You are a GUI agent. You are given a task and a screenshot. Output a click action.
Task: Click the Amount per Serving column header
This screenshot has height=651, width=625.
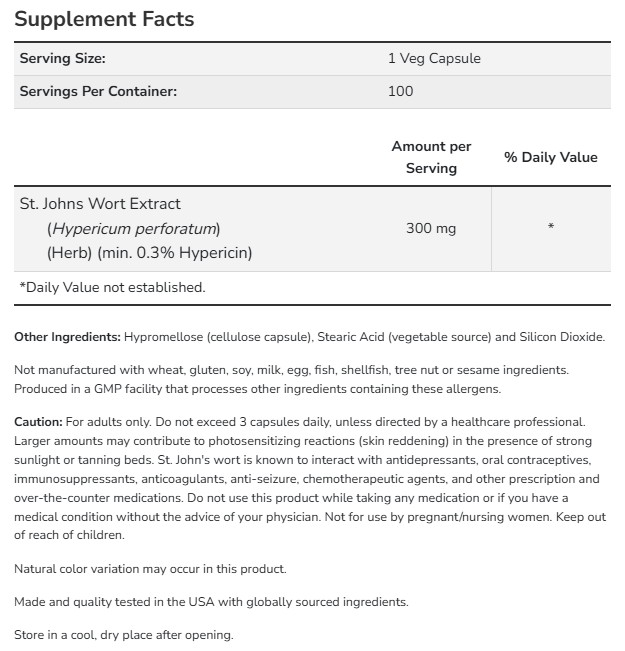pos(431,157)
